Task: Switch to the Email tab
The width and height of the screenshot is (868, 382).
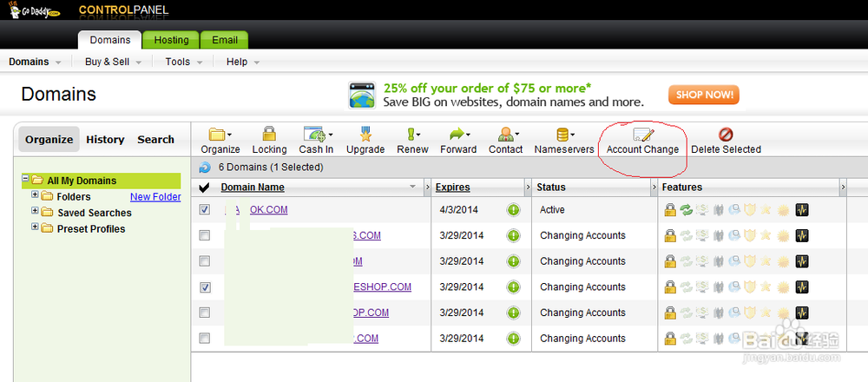Action: 224,40
